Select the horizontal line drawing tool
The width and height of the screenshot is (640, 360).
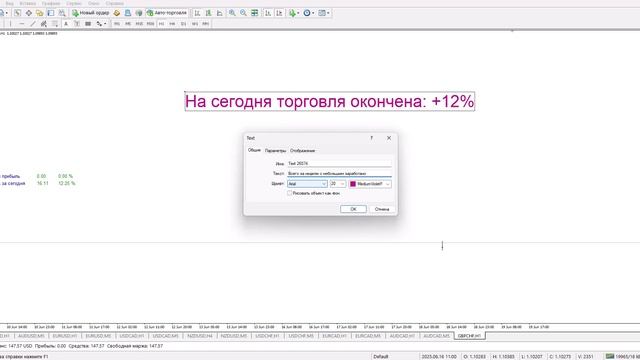coord(22,24)
